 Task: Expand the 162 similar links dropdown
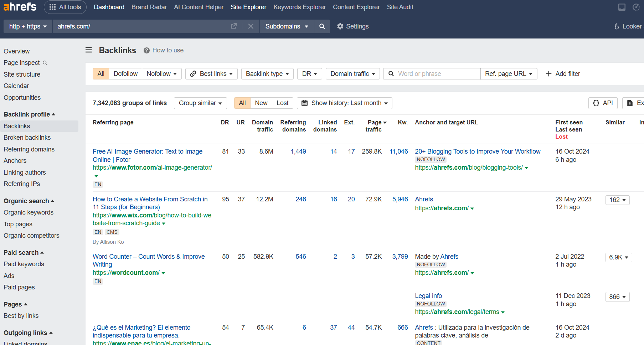618,200
